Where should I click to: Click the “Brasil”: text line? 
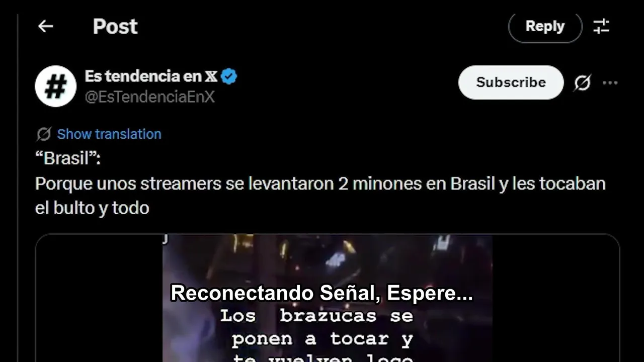click(68, 159)
